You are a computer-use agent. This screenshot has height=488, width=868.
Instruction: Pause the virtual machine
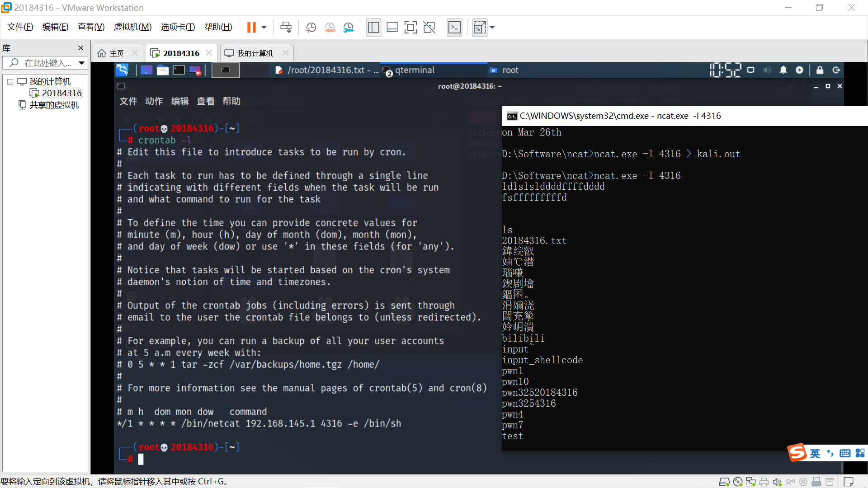251,28
